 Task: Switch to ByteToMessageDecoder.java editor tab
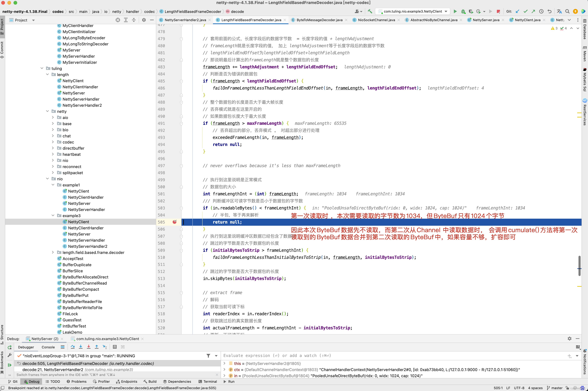319,20
